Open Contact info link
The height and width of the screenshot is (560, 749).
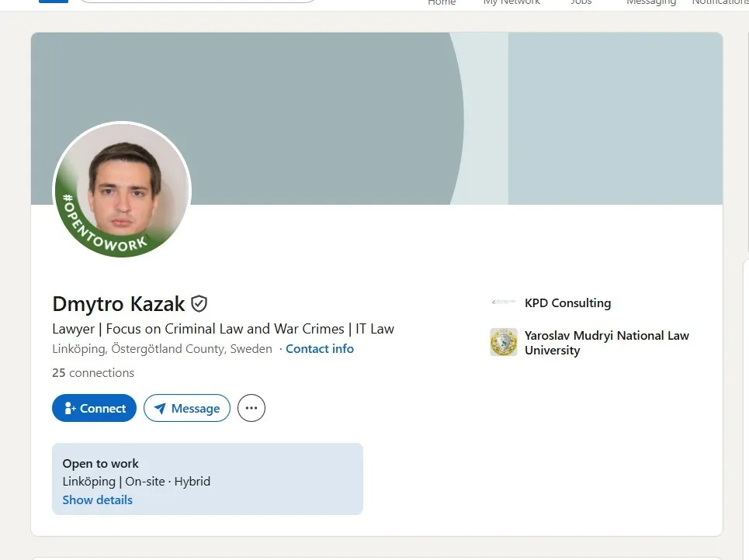320,348
